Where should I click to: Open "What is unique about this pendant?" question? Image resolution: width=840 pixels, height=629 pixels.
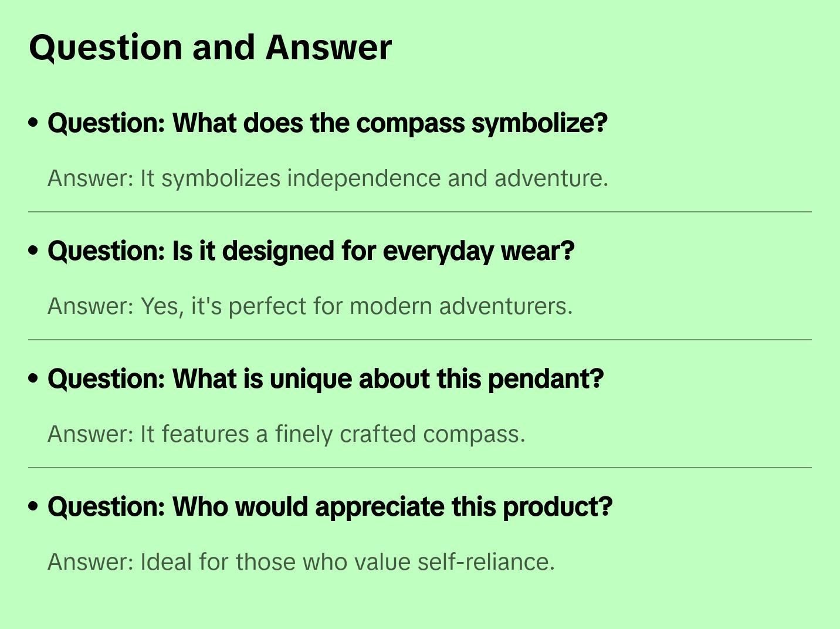(326, 379)
